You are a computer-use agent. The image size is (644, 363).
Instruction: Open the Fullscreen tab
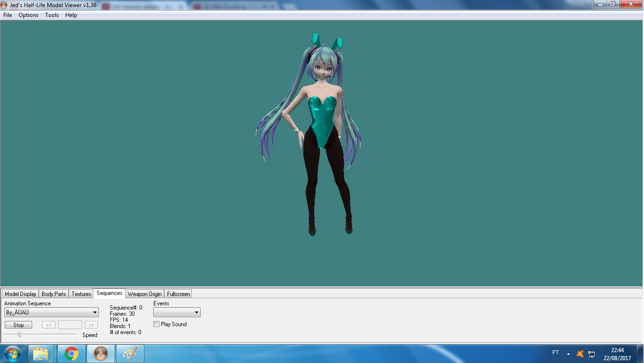pyautogui.click(x=178, y=294)
